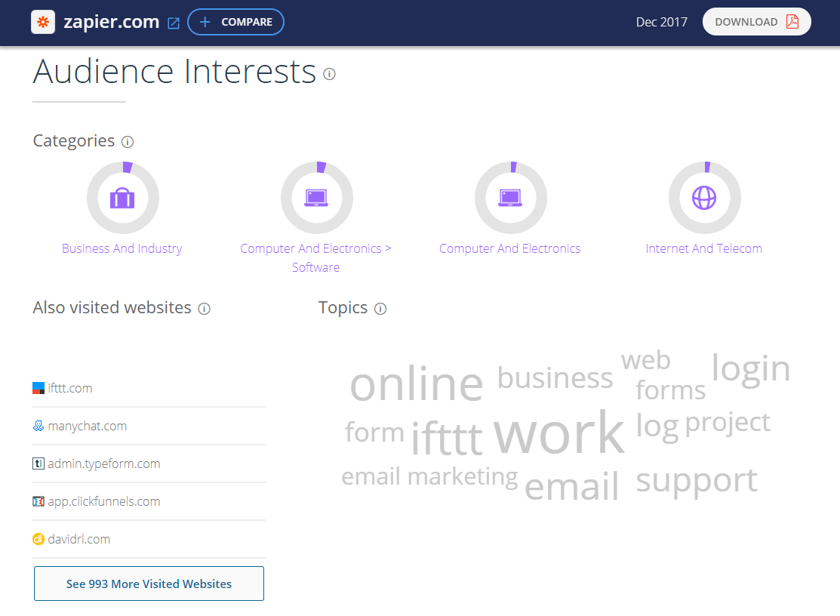840x616 pixels.
Task: Visit ifttt.com from the visited websites list
Action: [69, 388]
